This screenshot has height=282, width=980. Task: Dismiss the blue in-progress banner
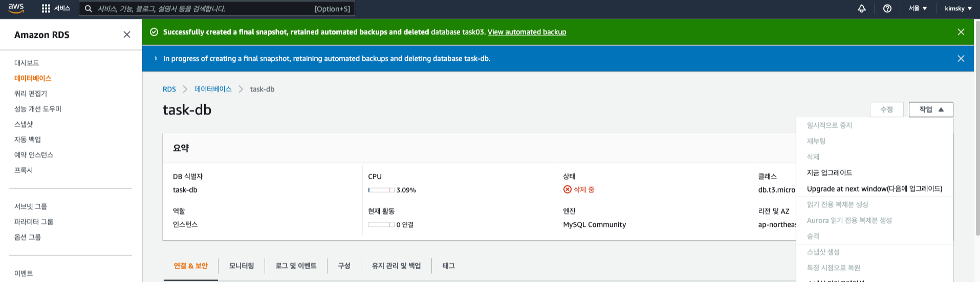tap(961, 58)
